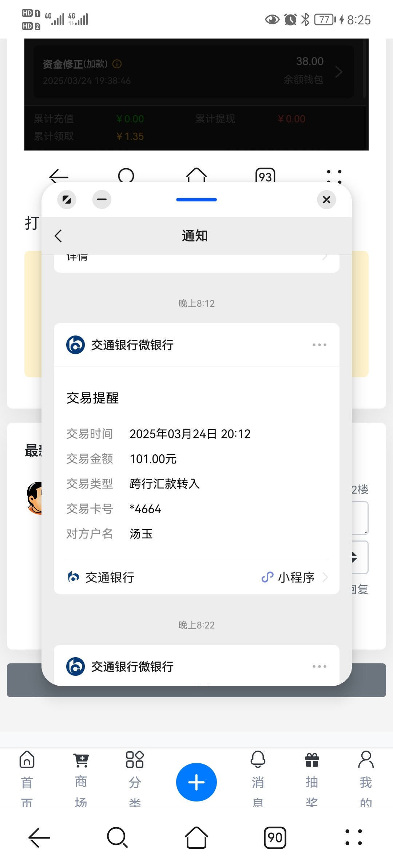This screenshot has height=868, width=393.
Task: Tap the browser tabs count 90 button
Action: (275, 837)
